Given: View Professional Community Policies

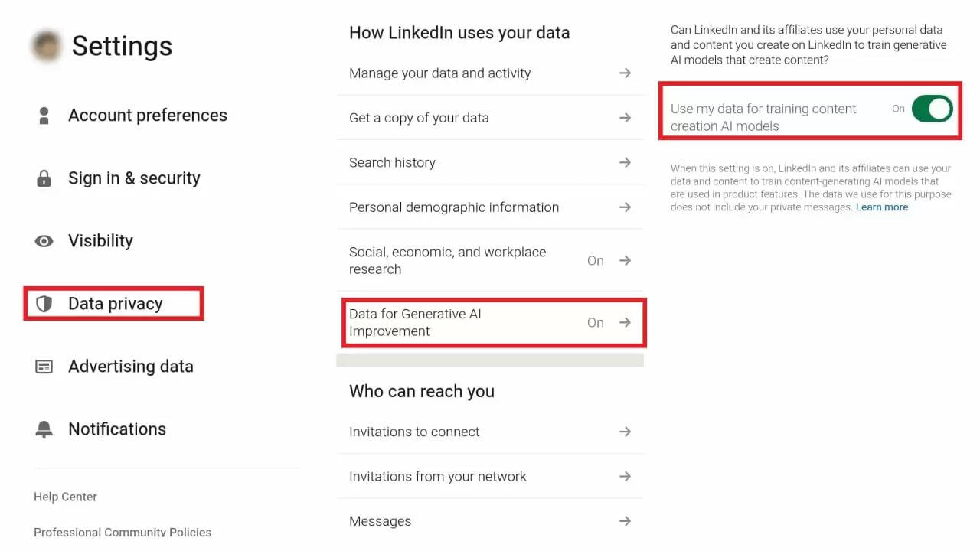Looking at the screenshot, I should point(122,532).
